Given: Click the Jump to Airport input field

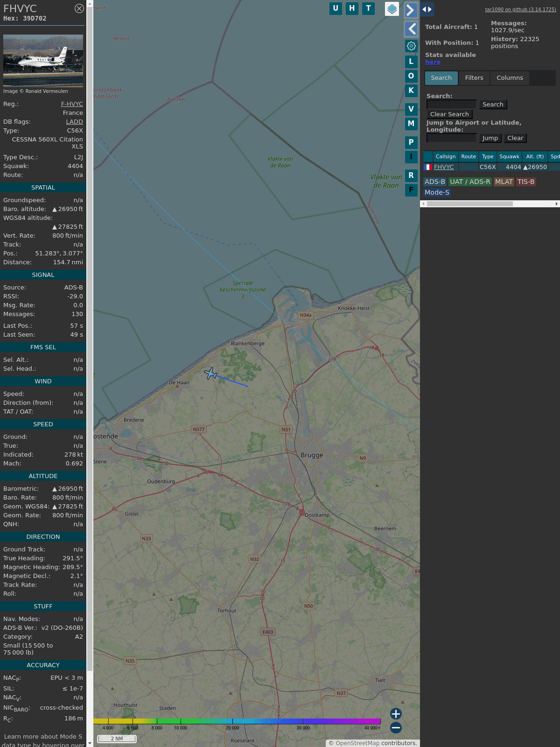Looking at the screenshot, I should tap(451, 138).
